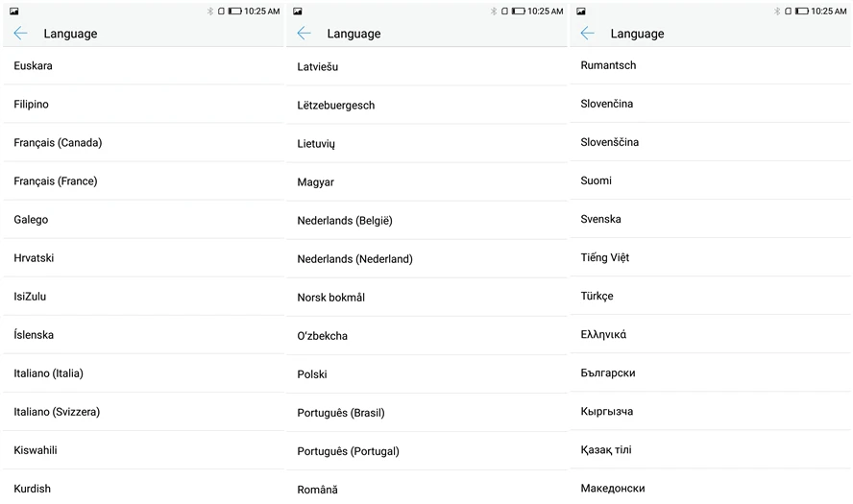The height and width of the screenshot is (504, 853).
Task: Choose Lëtzebuergesch language
Action: click(427, 105)
